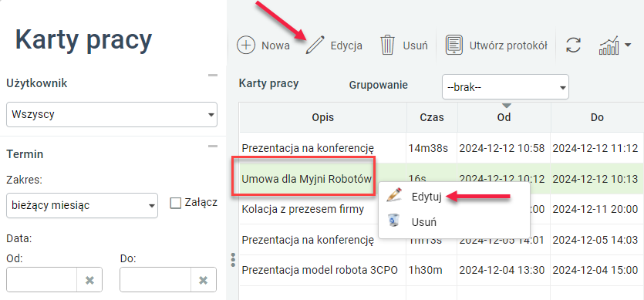Sort by the Od column header
The image size is (644, 300).
504,117
